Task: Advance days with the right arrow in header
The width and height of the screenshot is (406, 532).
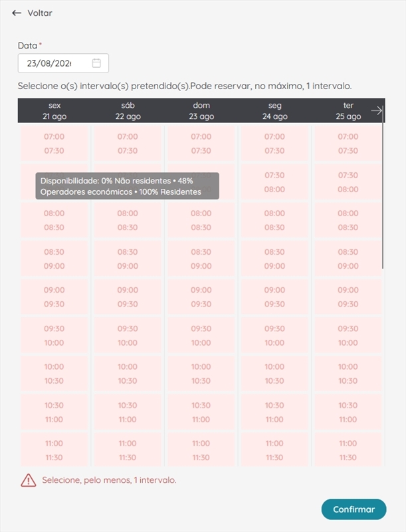Action: (376, 110)
